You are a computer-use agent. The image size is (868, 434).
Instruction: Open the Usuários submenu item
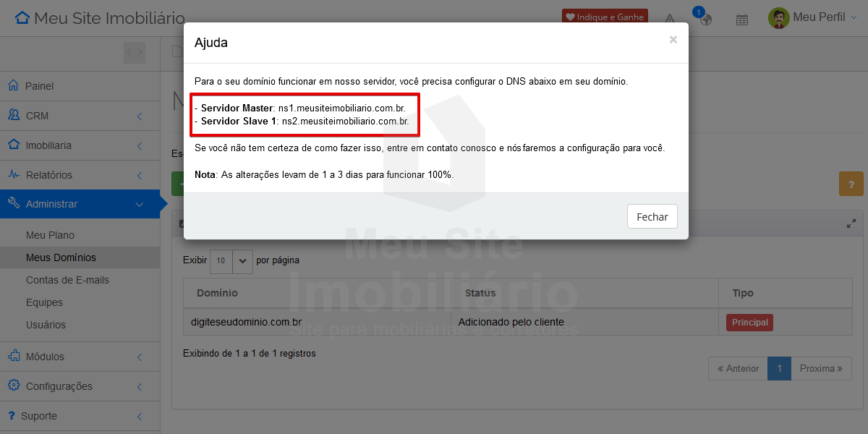coord(46,325)
